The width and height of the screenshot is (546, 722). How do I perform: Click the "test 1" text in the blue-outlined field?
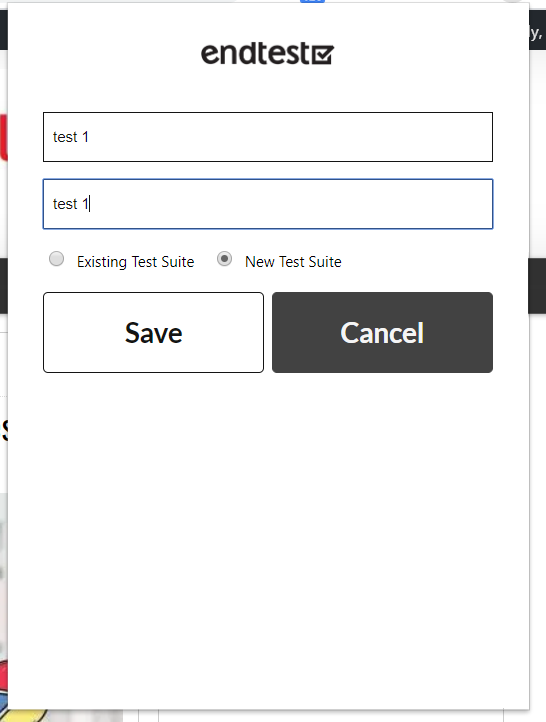(70, 204)
